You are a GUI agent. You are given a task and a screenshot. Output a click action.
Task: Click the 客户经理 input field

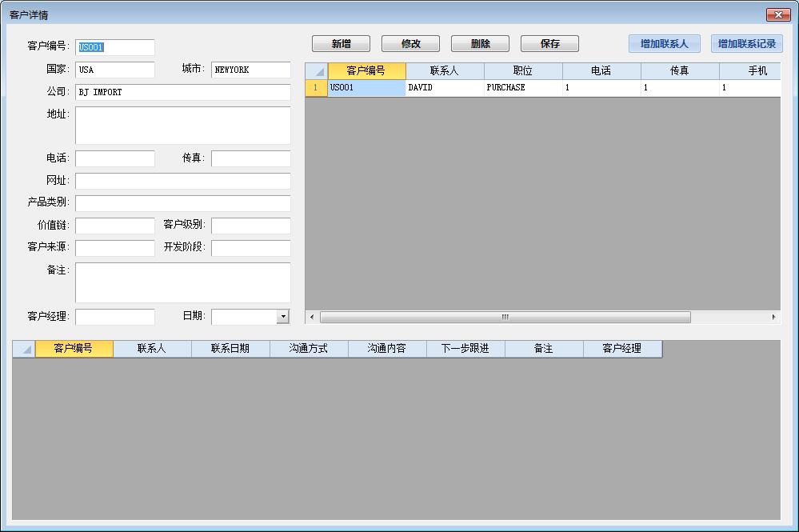pyautogui.click(x=115, y=317)
